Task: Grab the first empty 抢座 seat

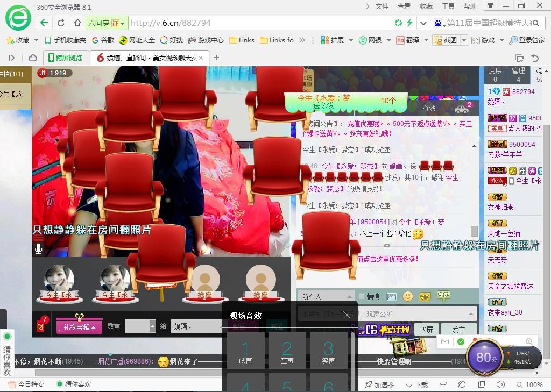Action: [x=204, y=284]
